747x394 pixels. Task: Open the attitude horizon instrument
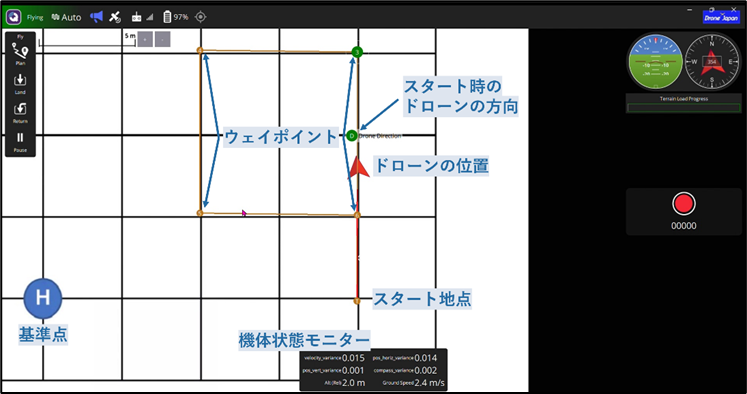[x=655, y=61]
